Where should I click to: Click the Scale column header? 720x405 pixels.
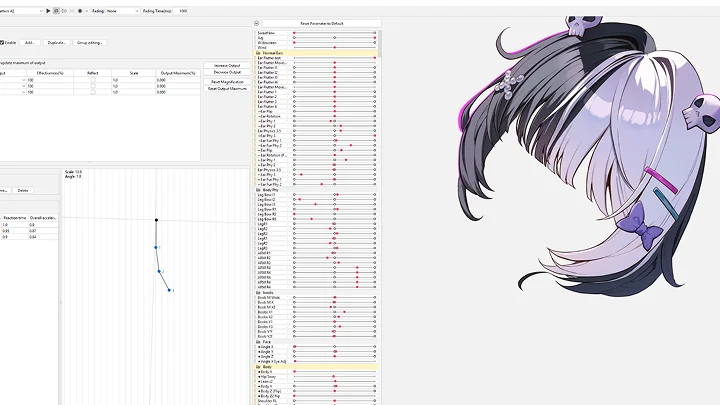tap(134, 73)
